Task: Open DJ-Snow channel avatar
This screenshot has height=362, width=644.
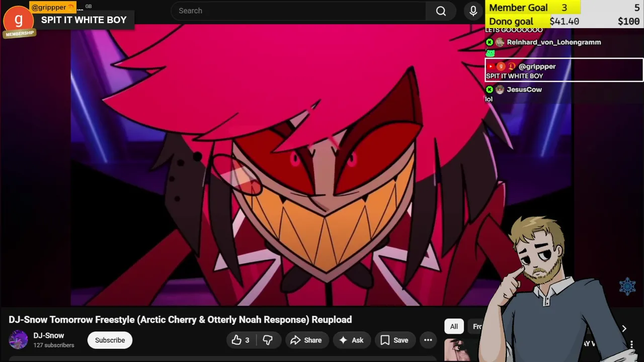Action: coord(18,340)
